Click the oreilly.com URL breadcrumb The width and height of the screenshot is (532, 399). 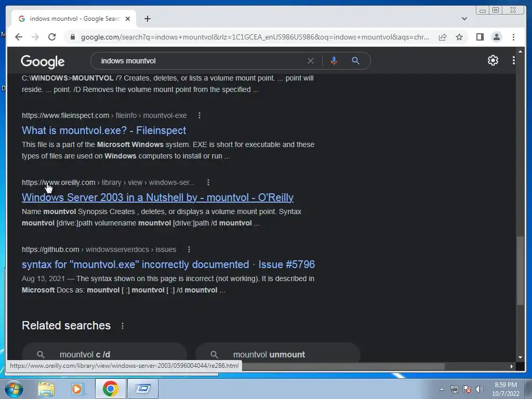tap(108, 182)
